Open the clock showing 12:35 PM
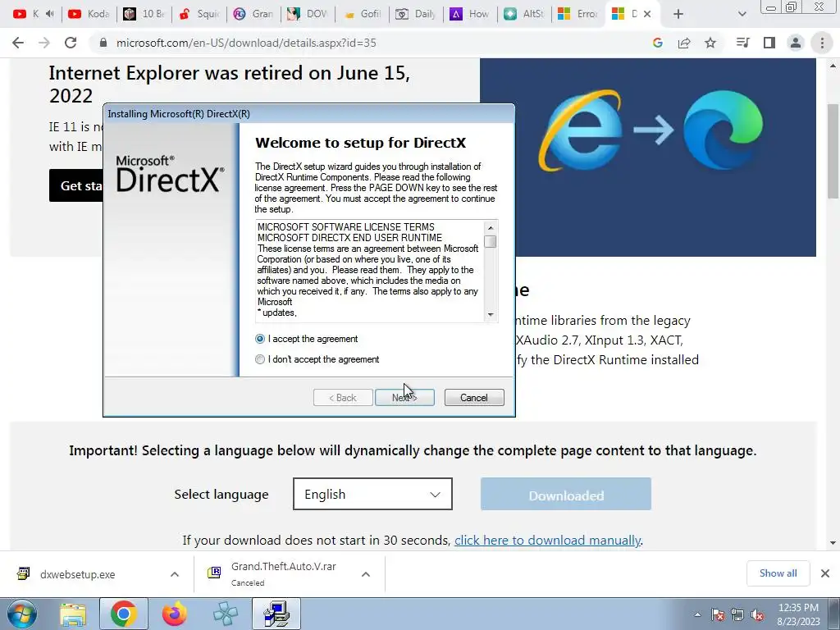The image size is (840, 630). click(798, 614)
